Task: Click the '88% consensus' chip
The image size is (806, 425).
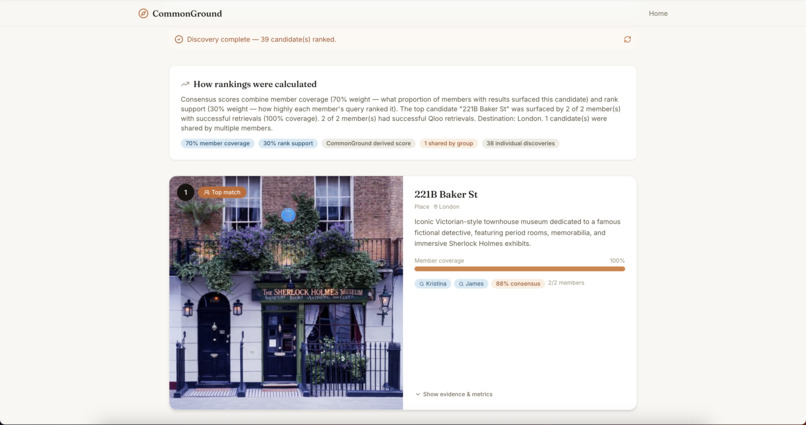Action: tap(518, 284)
